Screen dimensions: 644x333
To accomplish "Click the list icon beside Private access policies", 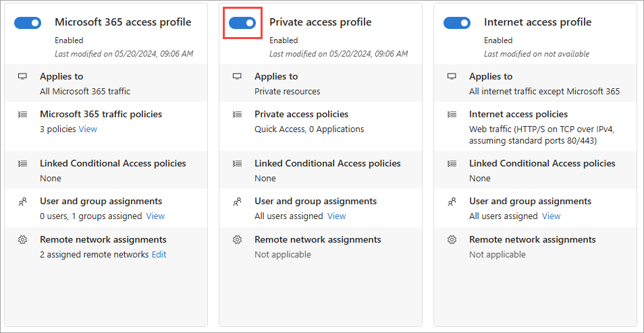I will click(237, 115).
